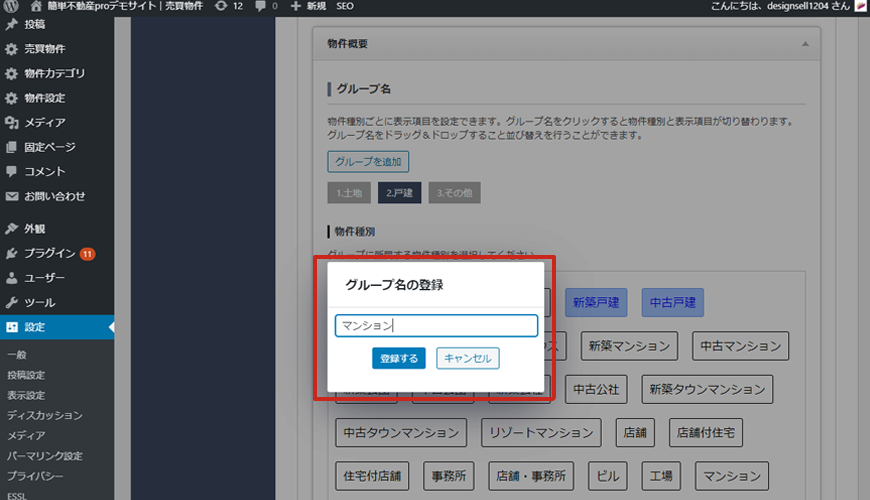Collapse the 物件概要 panel arrow

pyautogui.click(x=804, y=45)
